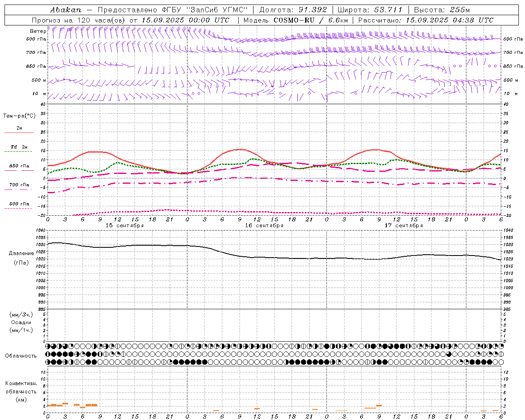525x420 pixels.
Task: Click the red "2м" temperature legend line
Action: [19, 132]
